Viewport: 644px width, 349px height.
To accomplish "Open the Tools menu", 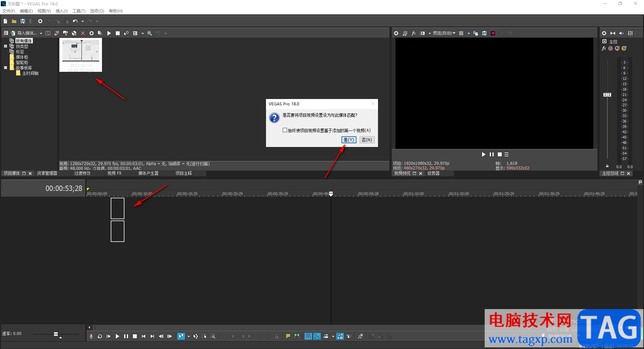I will coord(79,11).
